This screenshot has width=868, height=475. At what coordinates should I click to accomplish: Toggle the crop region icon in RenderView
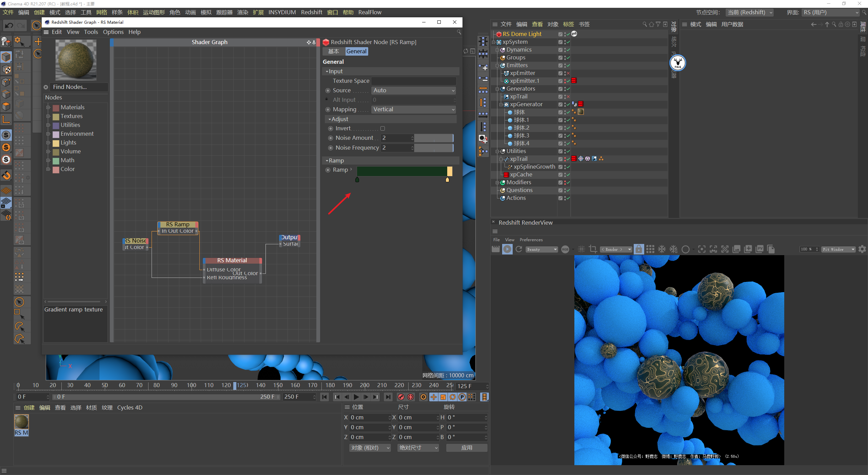(593, 249)
